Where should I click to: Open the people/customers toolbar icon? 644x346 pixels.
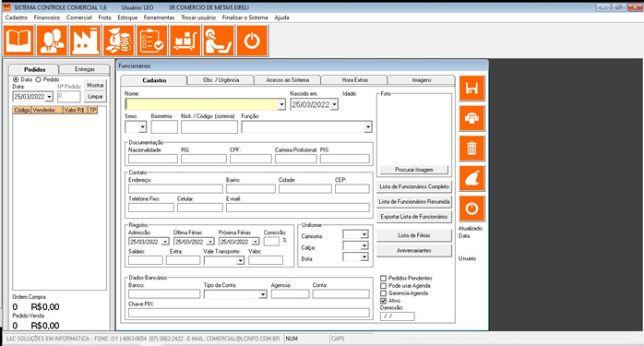coord(52,41)
